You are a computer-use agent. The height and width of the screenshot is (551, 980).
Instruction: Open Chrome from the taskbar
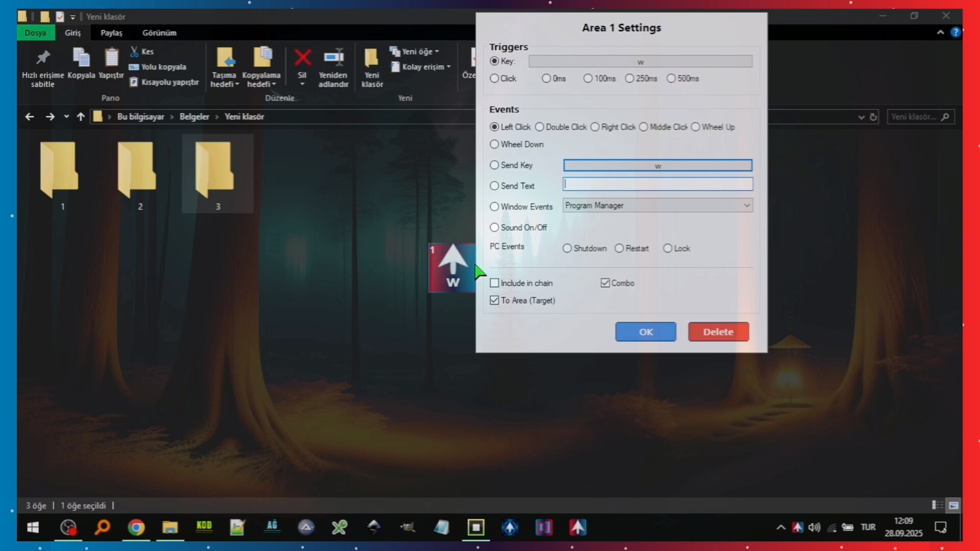(136, 527)
